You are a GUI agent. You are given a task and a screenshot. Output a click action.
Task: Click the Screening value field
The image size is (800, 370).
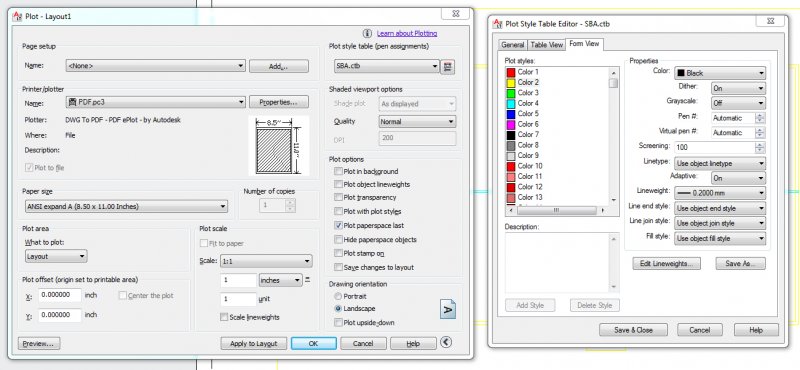click(715, 147)
